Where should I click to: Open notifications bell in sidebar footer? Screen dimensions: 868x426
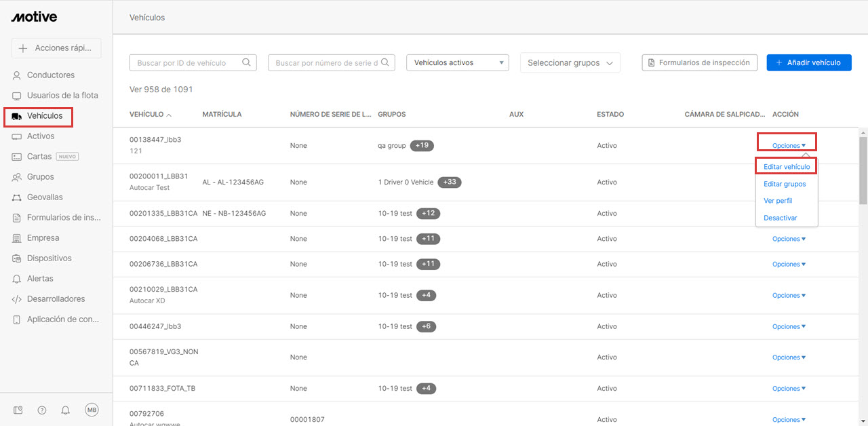pos(66,410)
